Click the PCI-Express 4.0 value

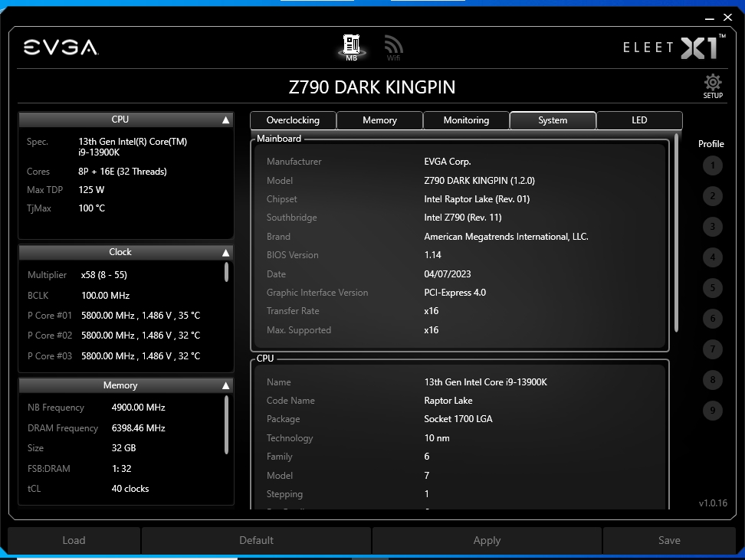click(x=455, y=293)
